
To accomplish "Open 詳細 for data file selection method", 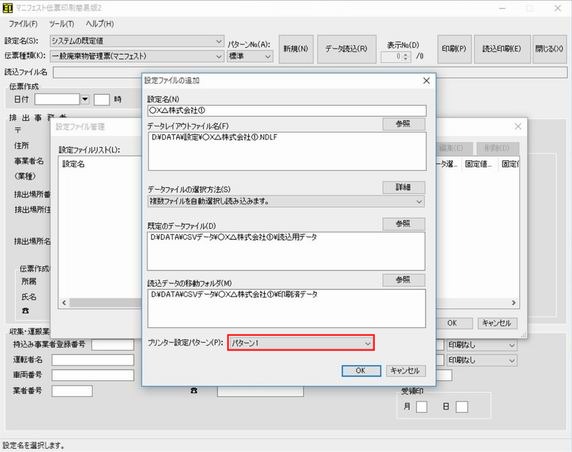I will tap(404, 187).
